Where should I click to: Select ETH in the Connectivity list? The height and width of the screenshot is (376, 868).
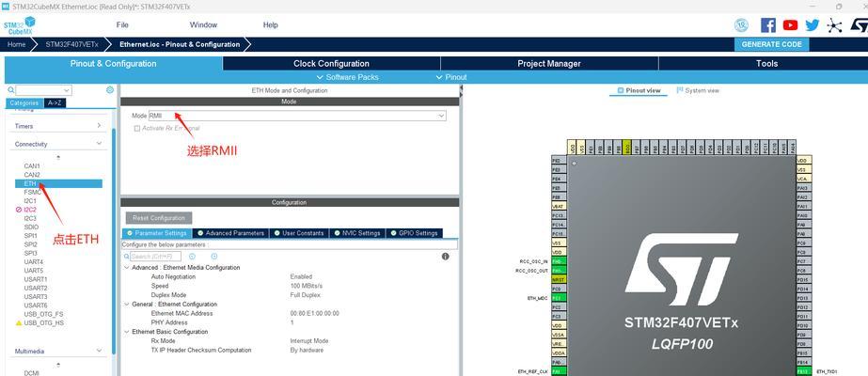(58, 183)
